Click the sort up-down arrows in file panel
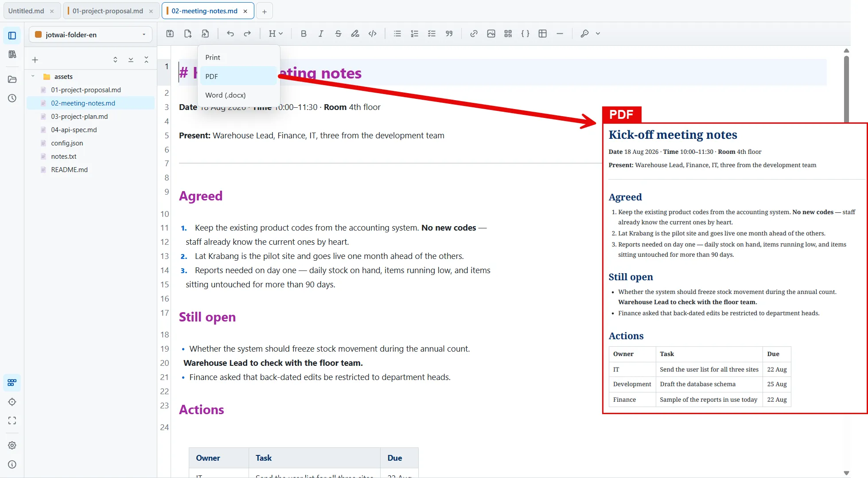 115,60
